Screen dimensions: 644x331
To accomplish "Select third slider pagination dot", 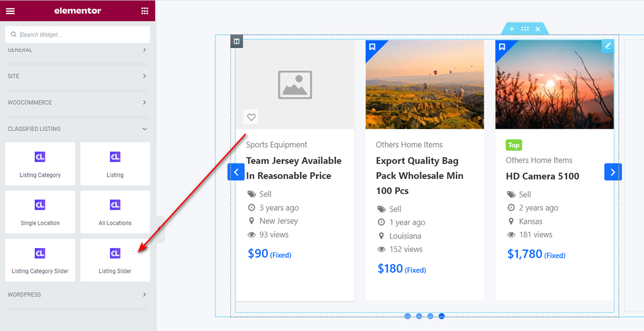I will pyautogui.click(x=430, y=316).
